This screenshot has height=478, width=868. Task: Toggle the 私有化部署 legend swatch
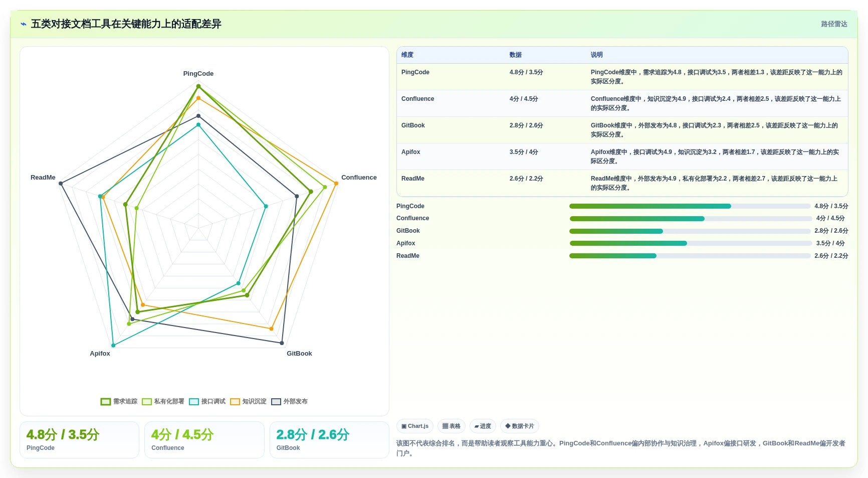[146, 401]
